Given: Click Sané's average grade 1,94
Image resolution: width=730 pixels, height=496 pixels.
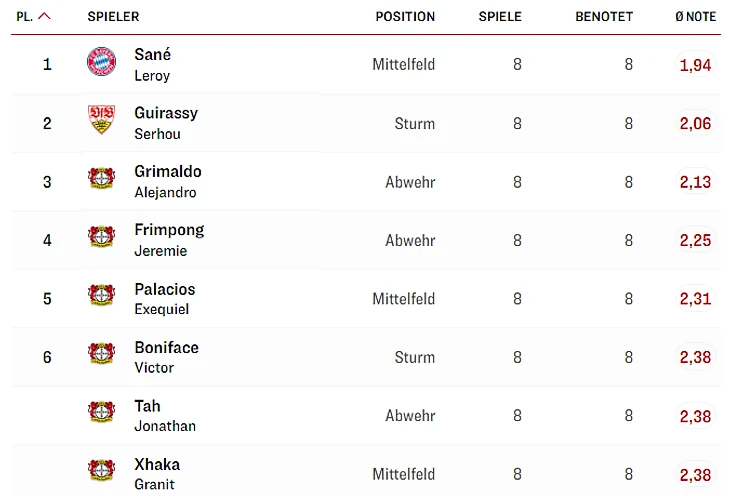Looking at the screenshot, I should pyautogui.click(x=695, y=65).
